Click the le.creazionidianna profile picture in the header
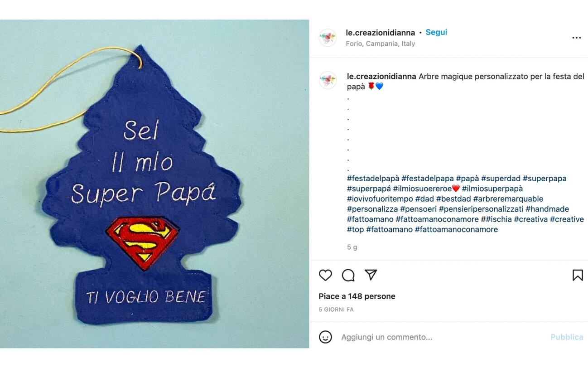Viewport: 588px width, 368px height. click(328, 38)
